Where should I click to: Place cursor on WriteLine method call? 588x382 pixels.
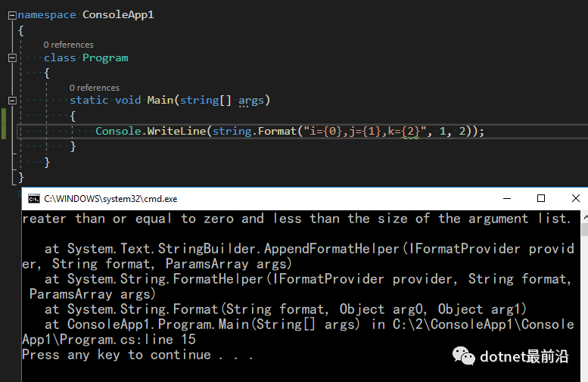pos(177,132)
